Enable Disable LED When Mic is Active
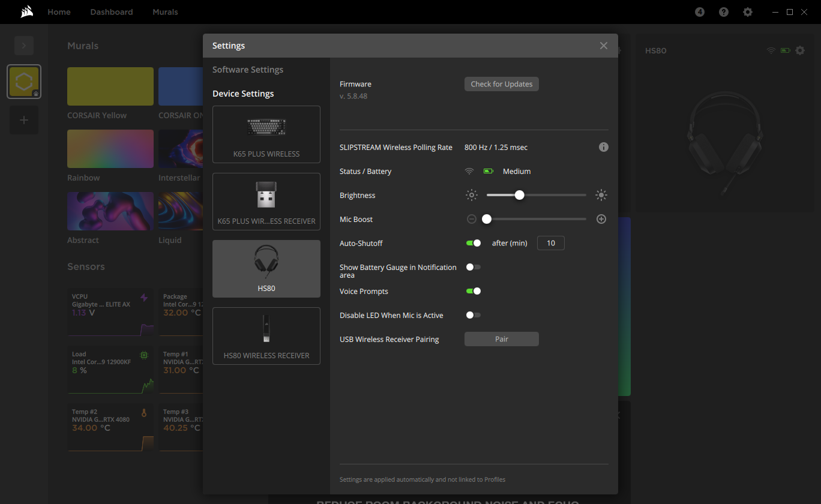The width and height of the screenshot is (821, 504). (x=474, y=315)
